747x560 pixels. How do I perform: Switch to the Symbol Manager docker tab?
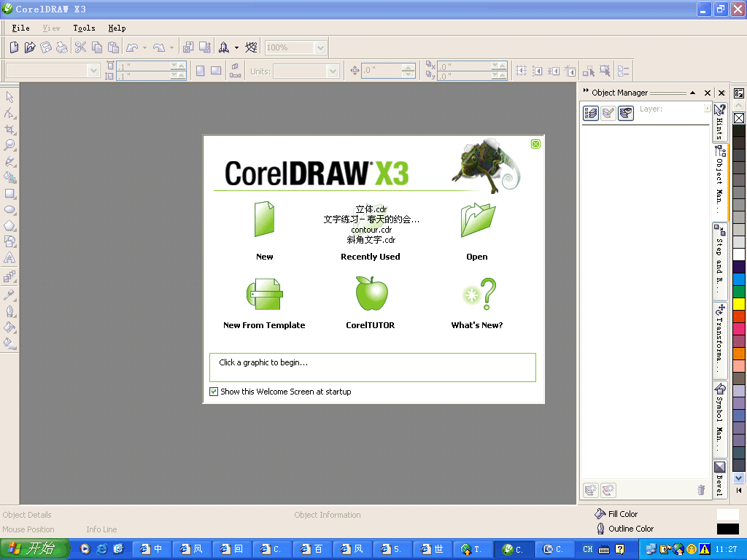pyautogui.click(x=720, y=419)
